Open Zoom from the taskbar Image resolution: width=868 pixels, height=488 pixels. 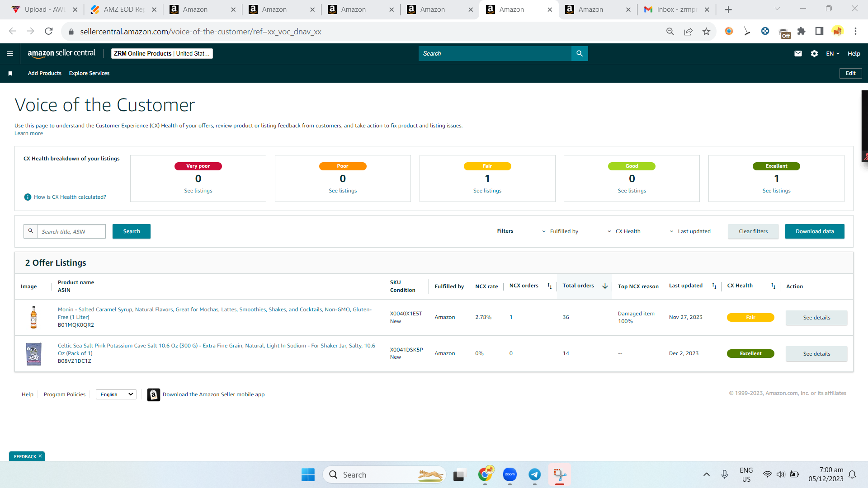pos(510,474)
